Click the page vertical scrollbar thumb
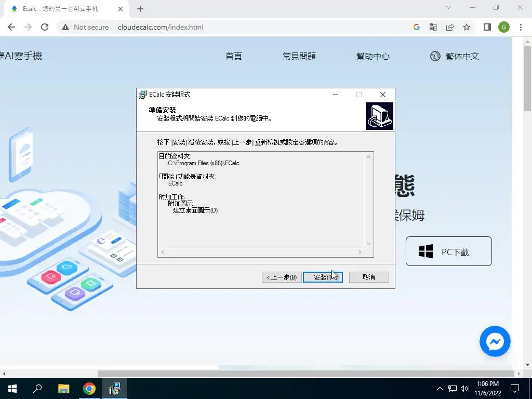This screenshot has height=399, width=532. (x=528, y=78)
